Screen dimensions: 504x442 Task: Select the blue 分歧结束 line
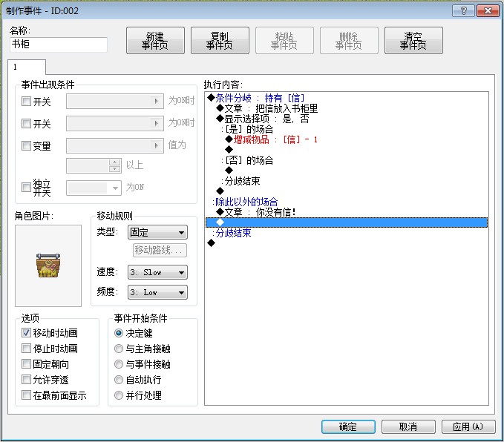point(232,233)
